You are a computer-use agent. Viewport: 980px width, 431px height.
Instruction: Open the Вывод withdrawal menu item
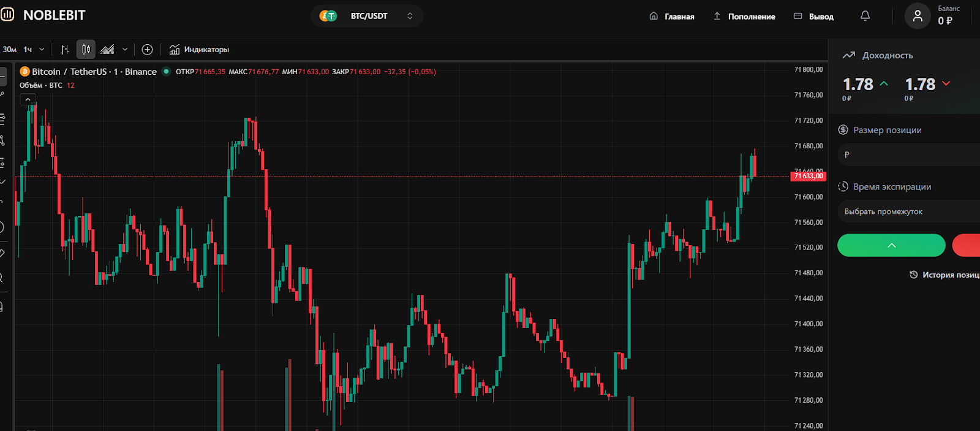(813, 17)
